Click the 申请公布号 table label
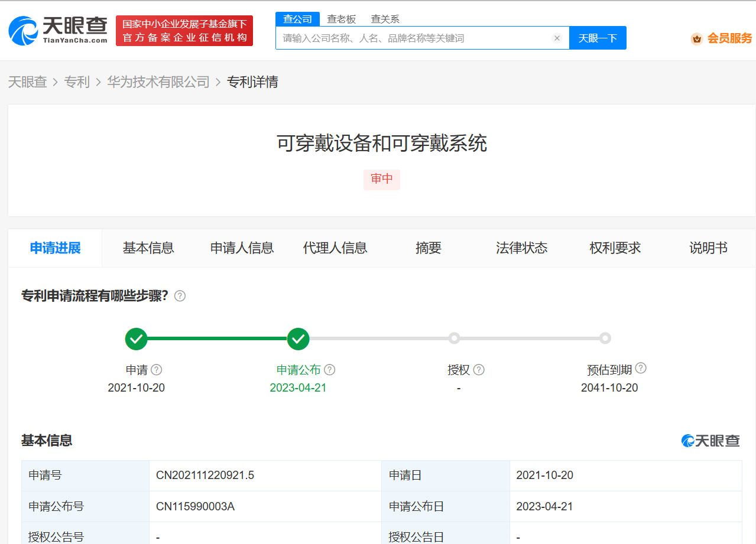Image resolution: width=756 pixels, height=544 pixels. pos(56,507)
